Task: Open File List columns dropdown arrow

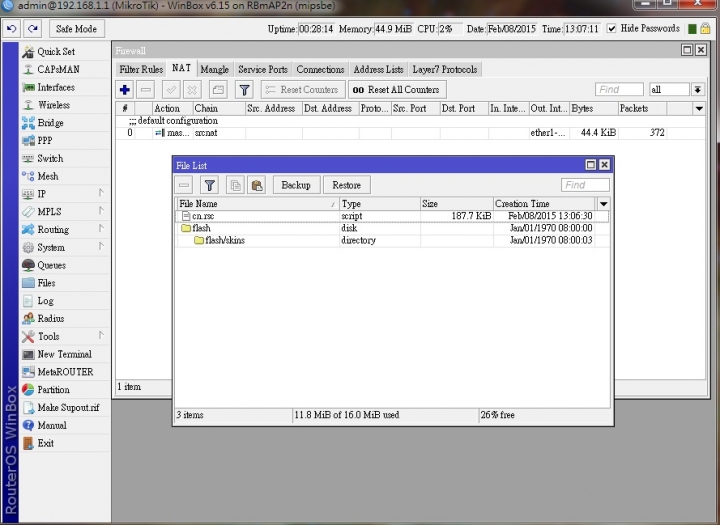Action: pos(603,203)
